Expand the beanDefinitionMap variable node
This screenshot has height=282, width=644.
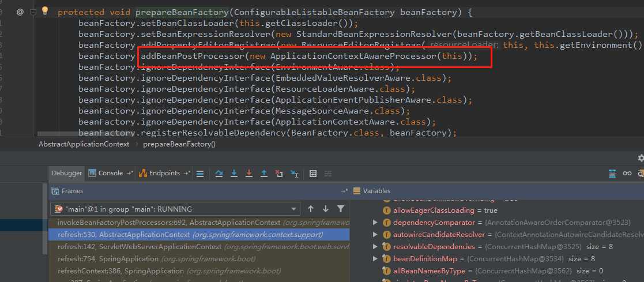click(375, 259)
